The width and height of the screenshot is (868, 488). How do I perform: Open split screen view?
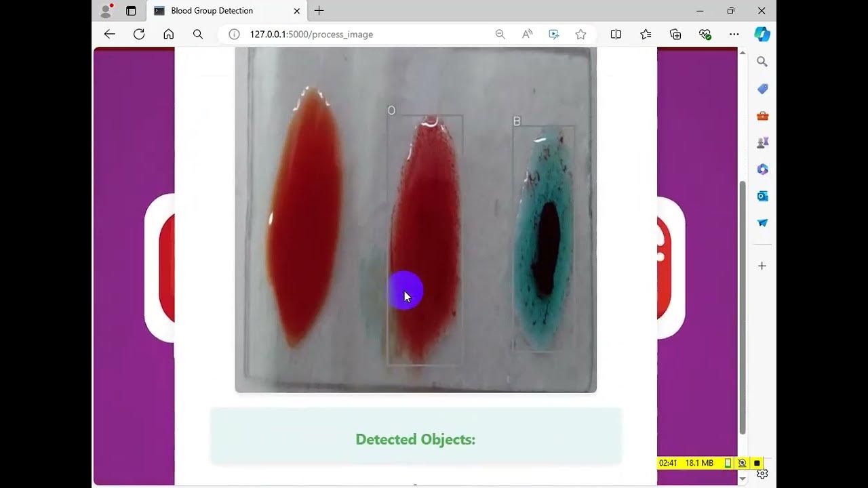[616, 34]
